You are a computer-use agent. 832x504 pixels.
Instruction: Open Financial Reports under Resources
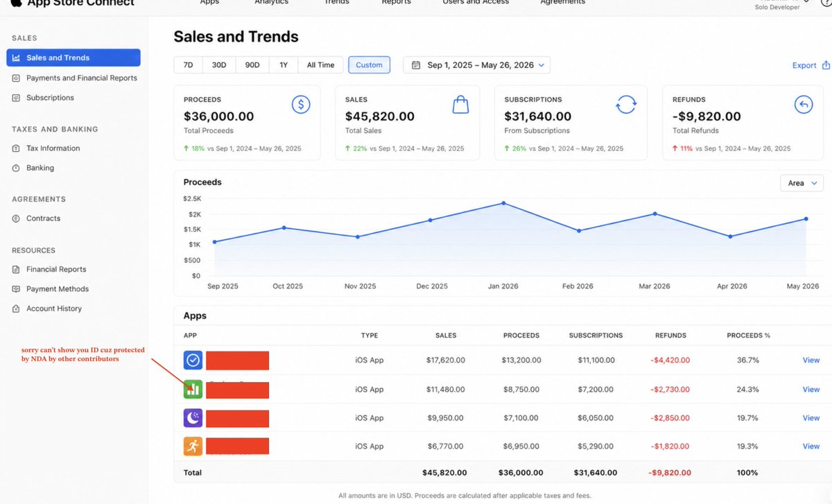pyautogui.click(x=56, y=269)
